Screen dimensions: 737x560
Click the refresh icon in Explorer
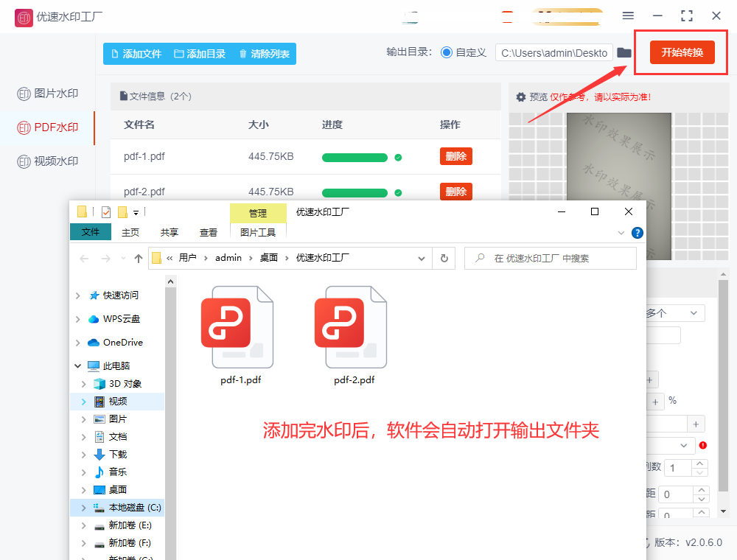(444, 259)
